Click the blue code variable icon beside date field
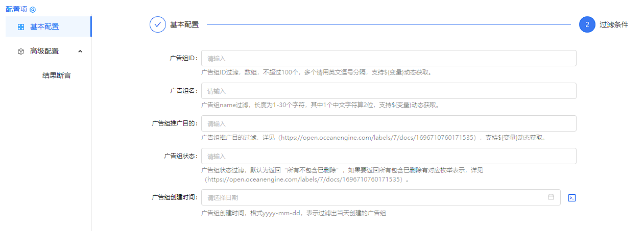This screenshot has height=231, width=644. tap(572, 198)
